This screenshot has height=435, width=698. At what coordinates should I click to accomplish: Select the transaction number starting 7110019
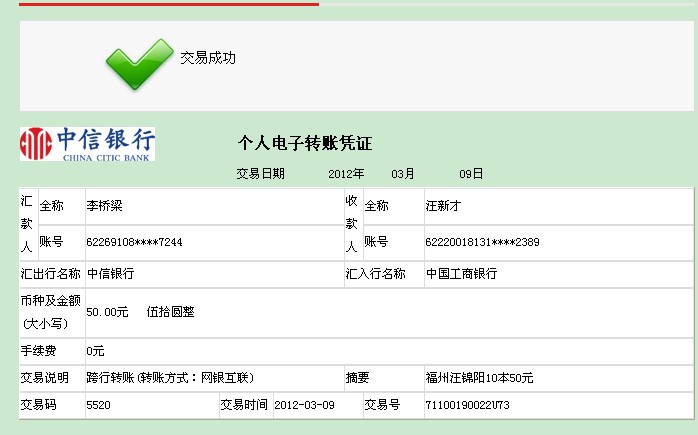467,405
